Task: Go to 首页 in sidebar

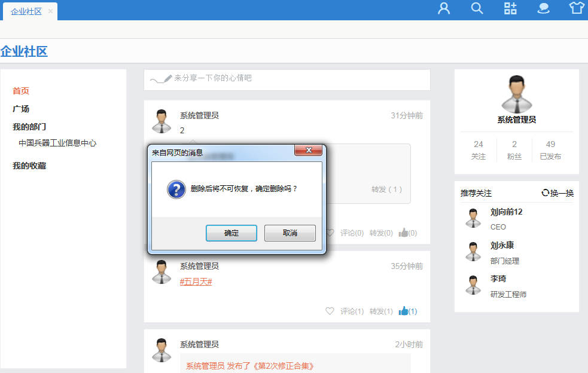Action: (21, 91)
